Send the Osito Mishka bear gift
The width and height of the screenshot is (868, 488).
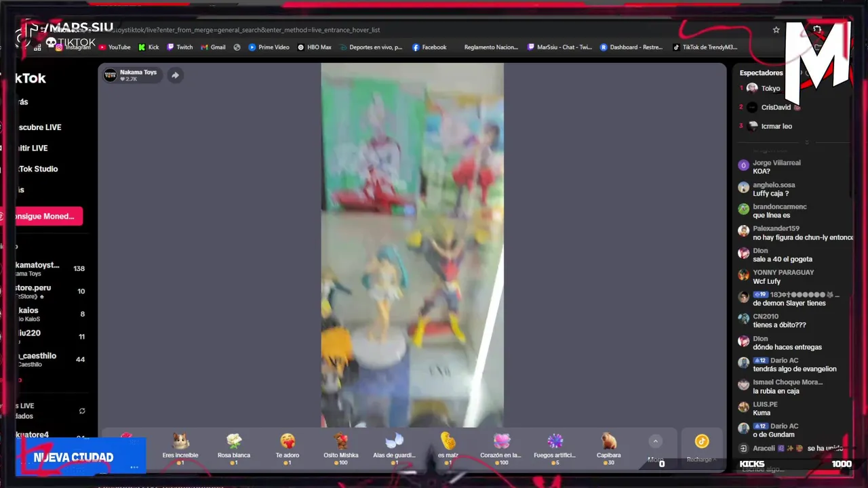(x=340, y=449)
